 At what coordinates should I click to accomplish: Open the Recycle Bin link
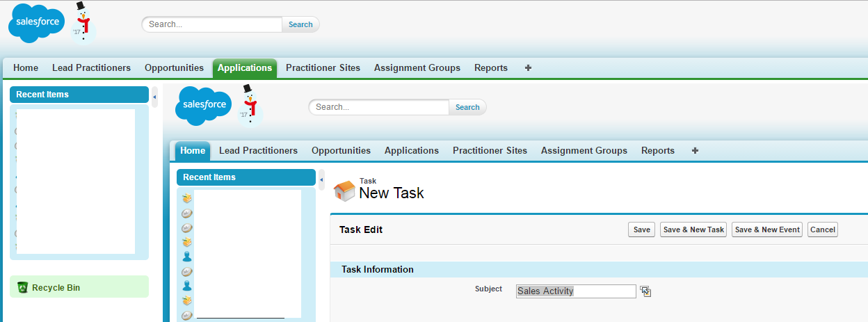(x=56, y=287)
